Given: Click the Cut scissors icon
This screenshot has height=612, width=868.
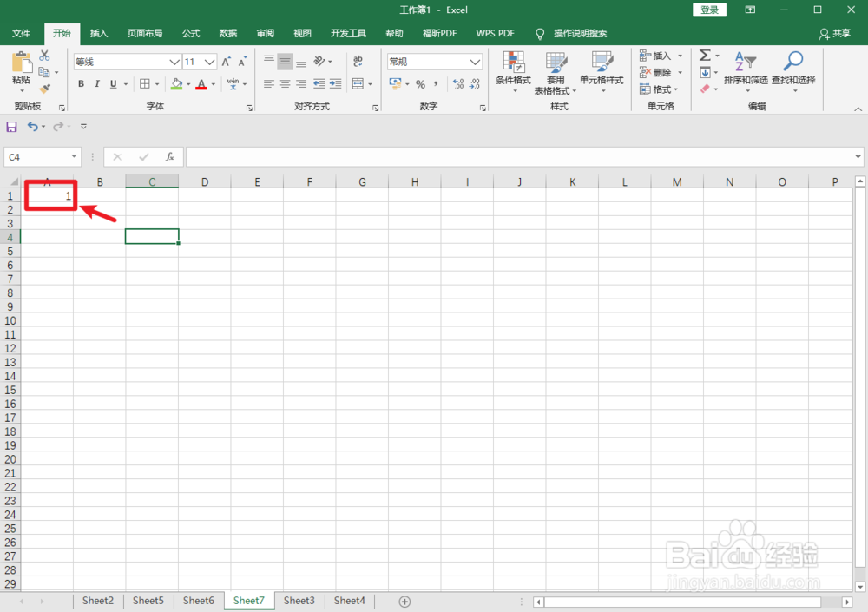Looking at the screenshot, I should pos(45,56).
